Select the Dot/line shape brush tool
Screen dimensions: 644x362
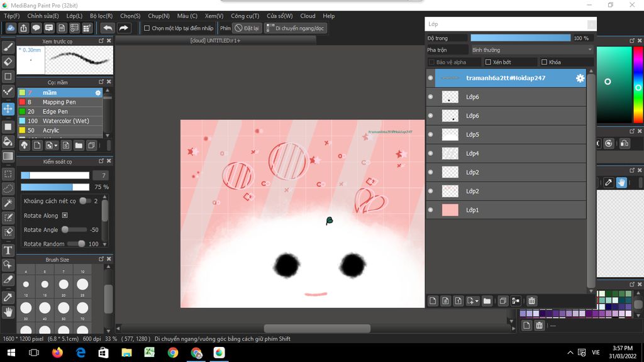point(8,91)
